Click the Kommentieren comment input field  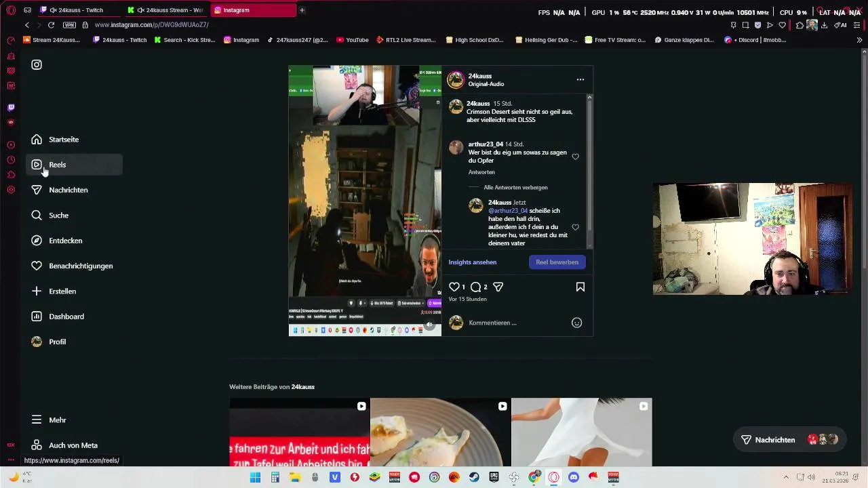click(x=517, y=323)
